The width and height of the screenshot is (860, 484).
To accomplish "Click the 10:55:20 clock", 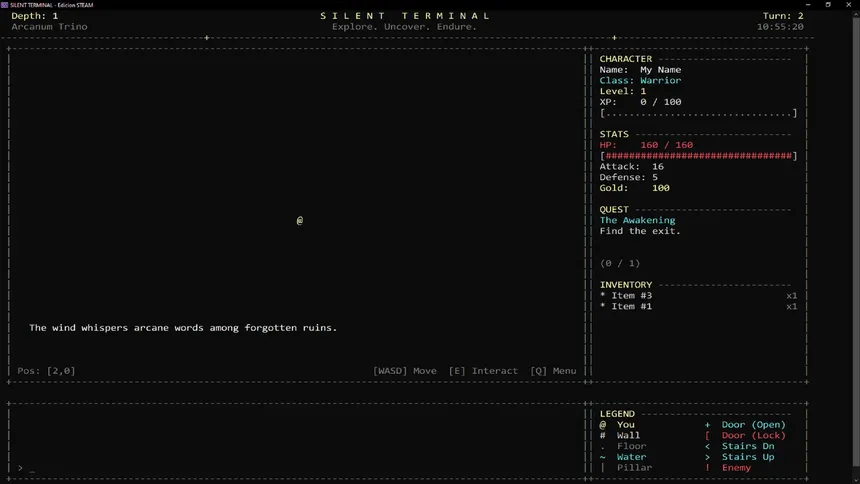I will 780,26.
